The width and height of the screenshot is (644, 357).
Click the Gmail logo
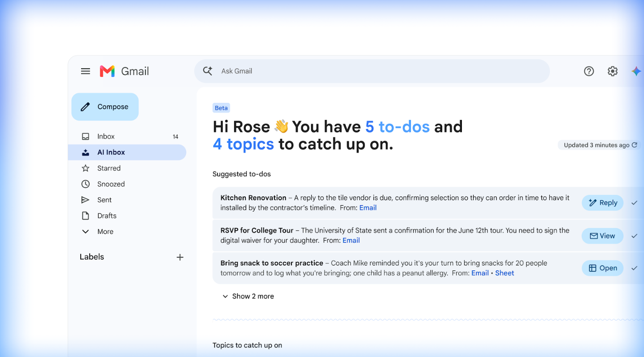click(124, 71)
